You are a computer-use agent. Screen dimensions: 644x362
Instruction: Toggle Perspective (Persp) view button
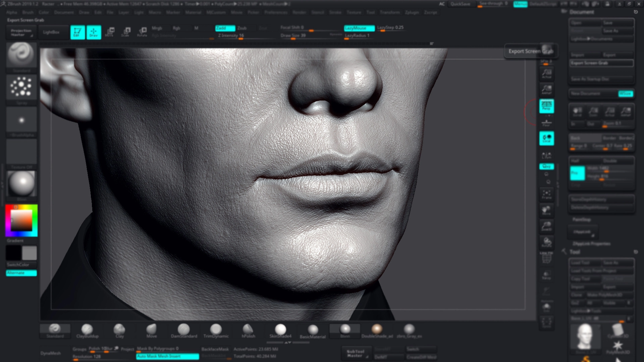[x=546, y=106]
